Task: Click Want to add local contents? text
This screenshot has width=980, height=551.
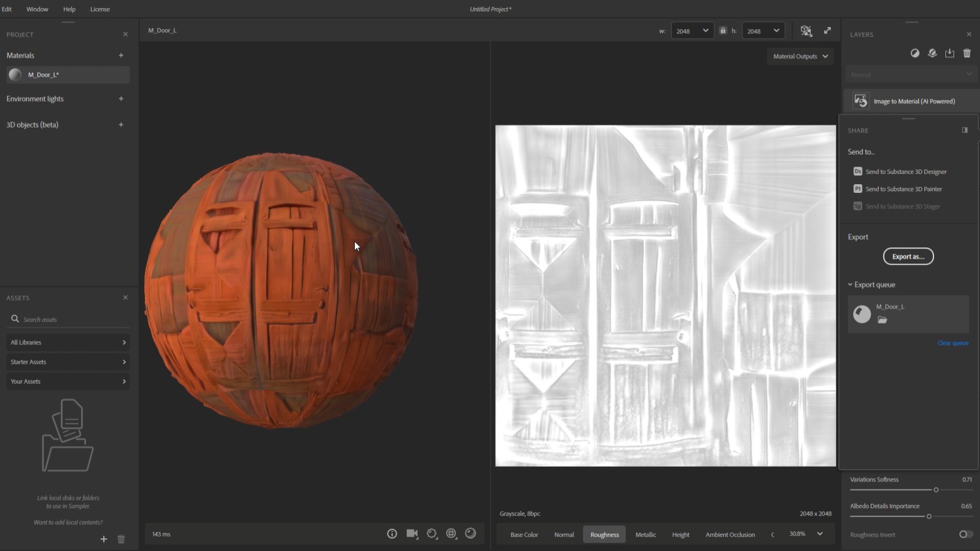Action: tap(68, 522)
